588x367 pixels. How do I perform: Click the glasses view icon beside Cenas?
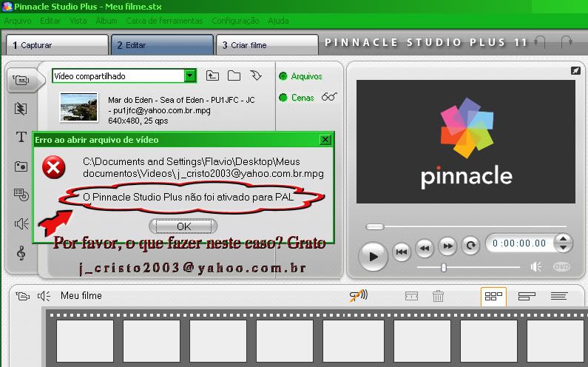coord(329,97)
